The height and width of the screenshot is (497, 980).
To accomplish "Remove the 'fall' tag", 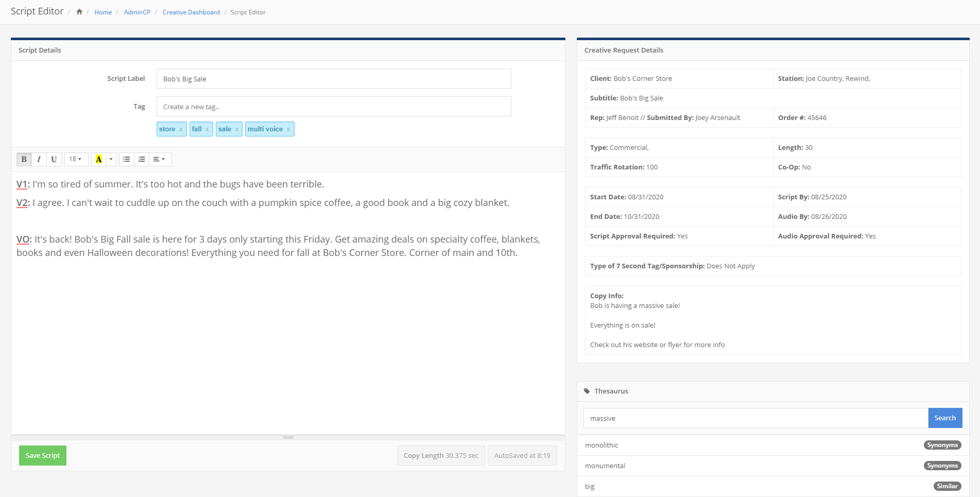I will (207, 129).
